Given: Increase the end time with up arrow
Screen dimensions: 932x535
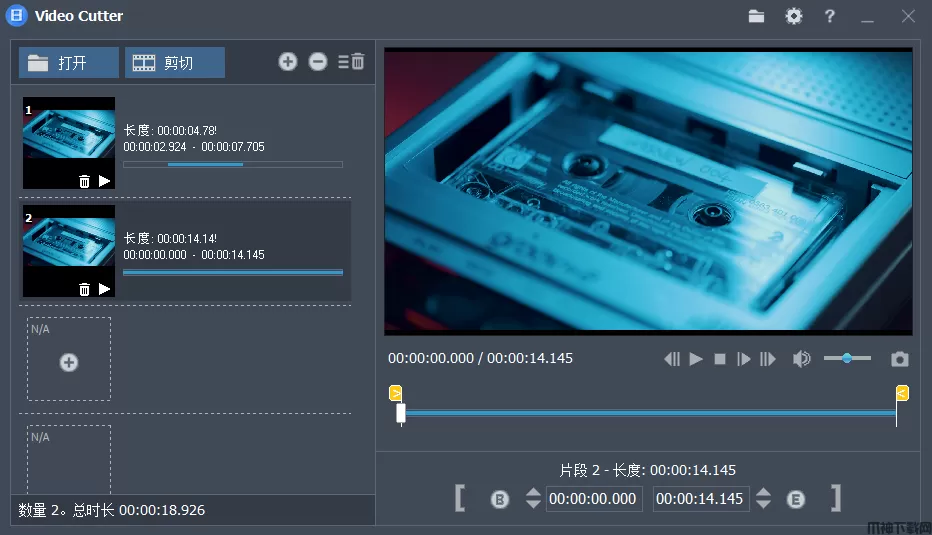Looking at the screenshot, I should click(764, 492).
